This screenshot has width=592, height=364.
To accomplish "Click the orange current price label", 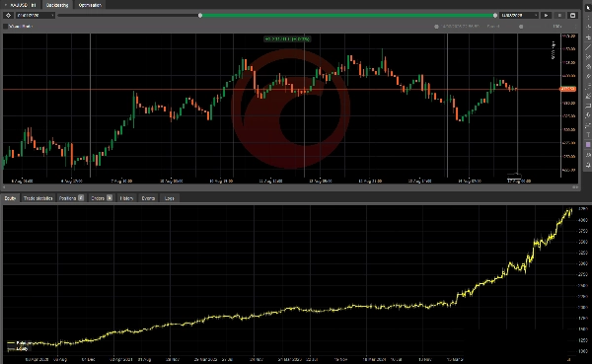I will [567, 89].
